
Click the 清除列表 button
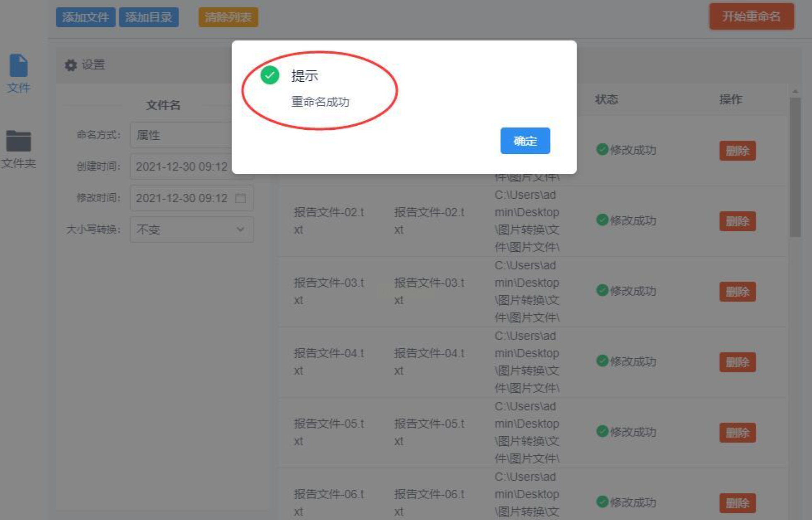pos(228,17)
